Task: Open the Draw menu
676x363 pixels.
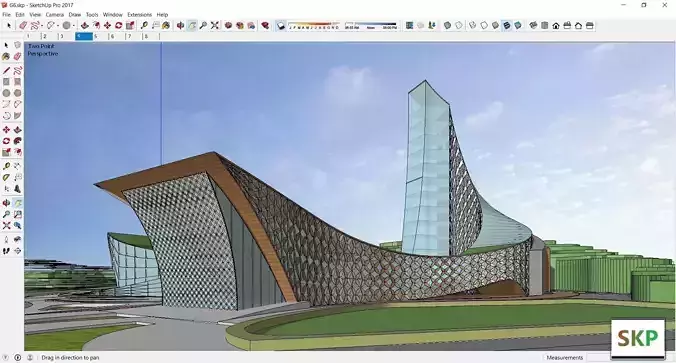Action: 75,15
